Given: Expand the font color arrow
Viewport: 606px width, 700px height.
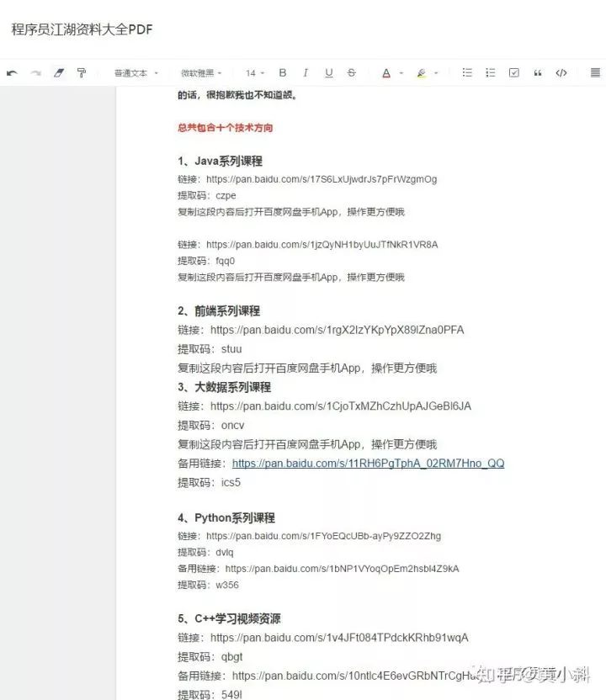Looking at the screenshot, I should point(401,72).
